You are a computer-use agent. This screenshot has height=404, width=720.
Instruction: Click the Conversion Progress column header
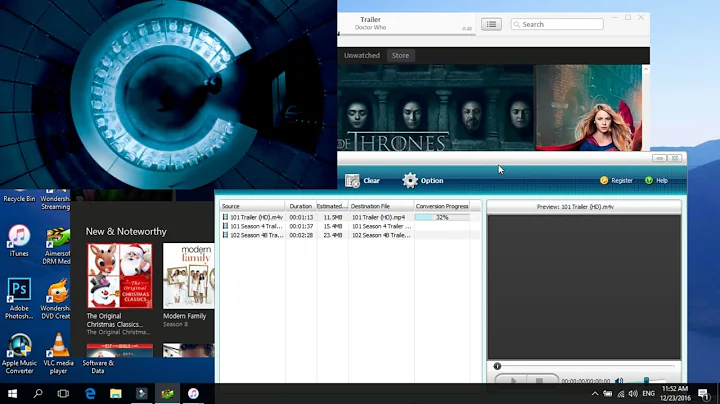pos(442,206)
